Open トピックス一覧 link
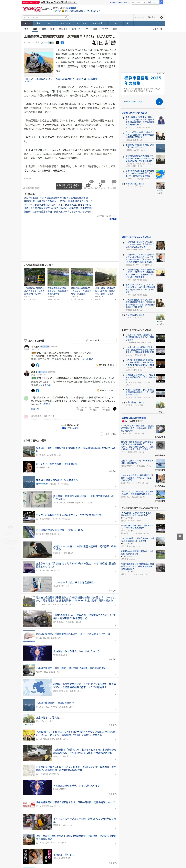The image size is (186, 868). 155,29
